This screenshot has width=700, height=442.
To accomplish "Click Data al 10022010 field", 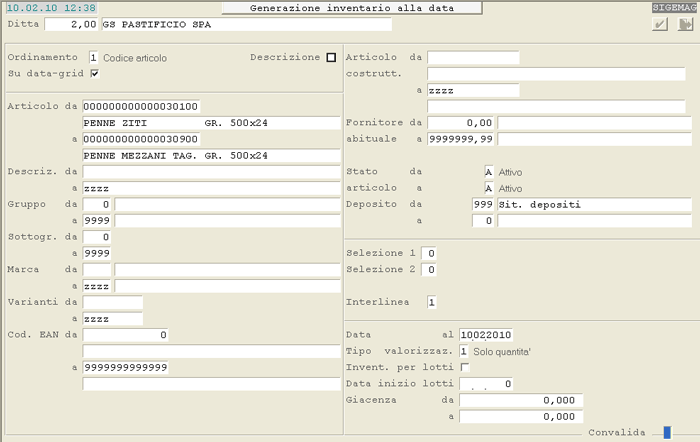I will [x=486, y=335].
